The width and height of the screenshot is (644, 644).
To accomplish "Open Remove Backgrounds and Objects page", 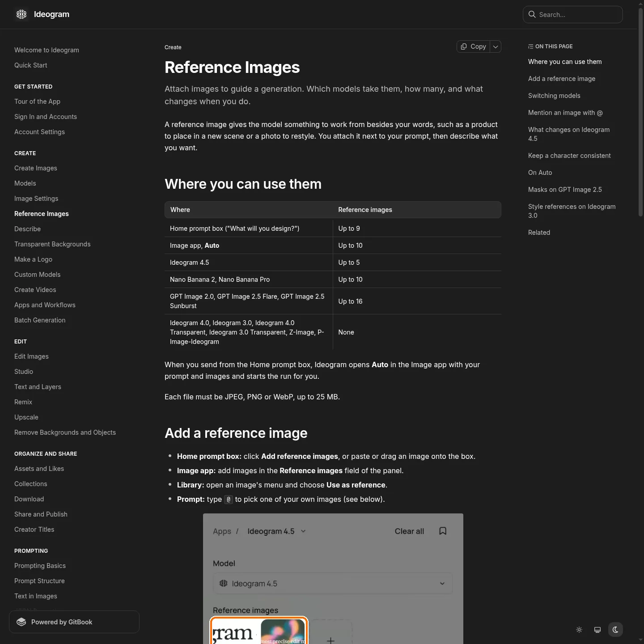I will (x=65, y=432).
